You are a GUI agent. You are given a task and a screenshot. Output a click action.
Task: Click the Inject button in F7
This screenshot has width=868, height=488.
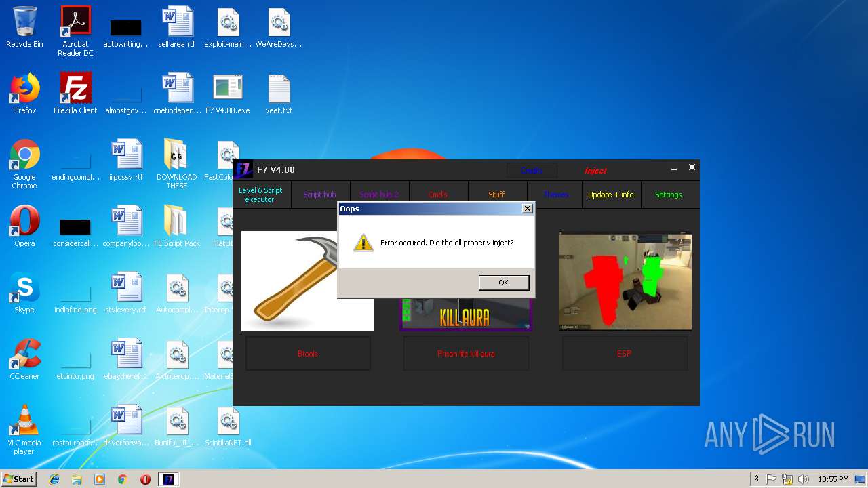pos(595,170)
